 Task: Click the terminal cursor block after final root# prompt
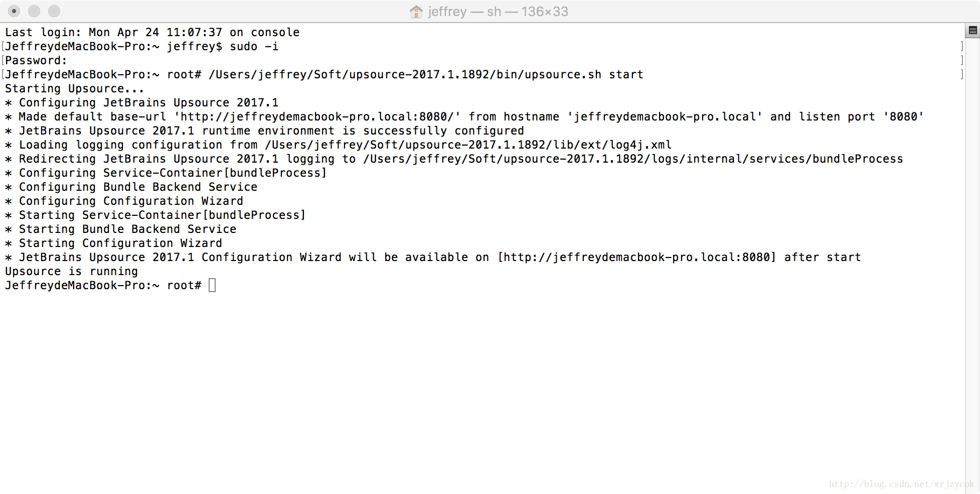(x=212, y=285)
